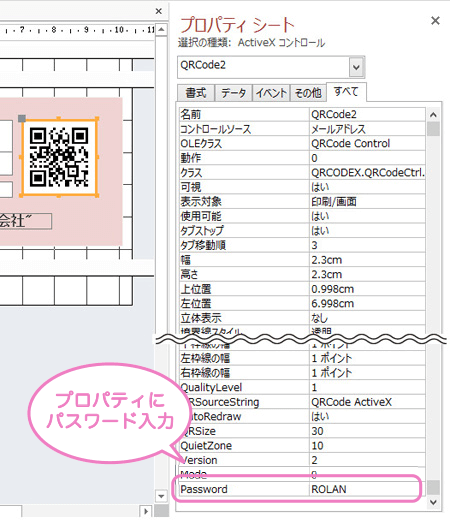This screenshot has width=450, height=526.
Task: Edit the QuietZone value 10
Action: click(367, 445)
